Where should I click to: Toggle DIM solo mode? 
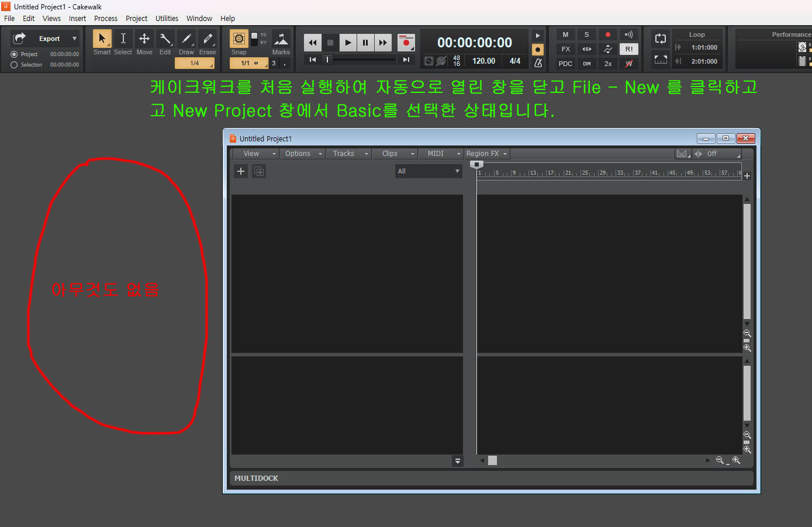586,64
